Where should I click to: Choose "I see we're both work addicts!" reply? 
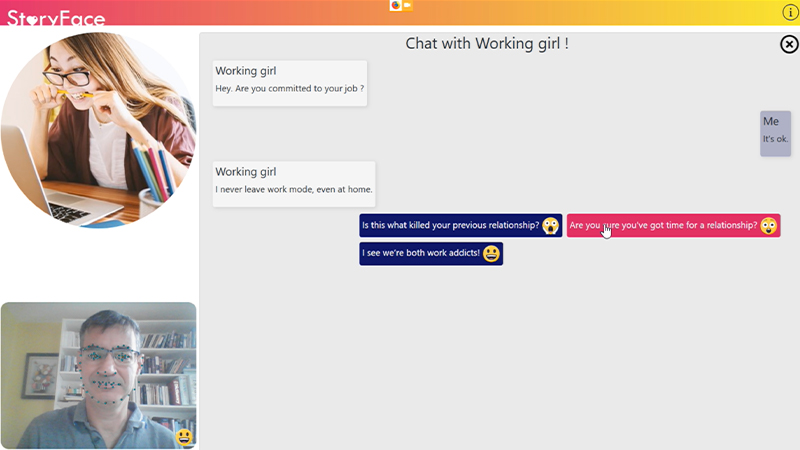coord(421,254)
